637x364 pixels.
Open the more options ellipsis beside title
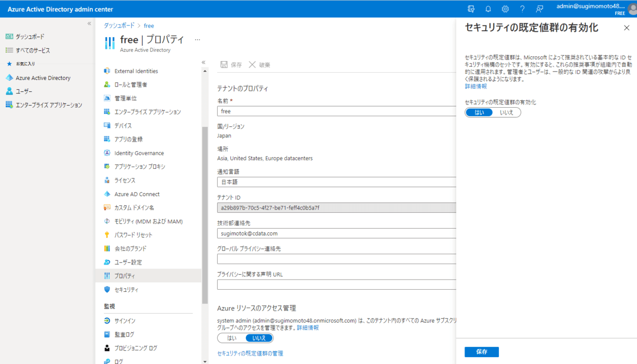click(197, 39)
